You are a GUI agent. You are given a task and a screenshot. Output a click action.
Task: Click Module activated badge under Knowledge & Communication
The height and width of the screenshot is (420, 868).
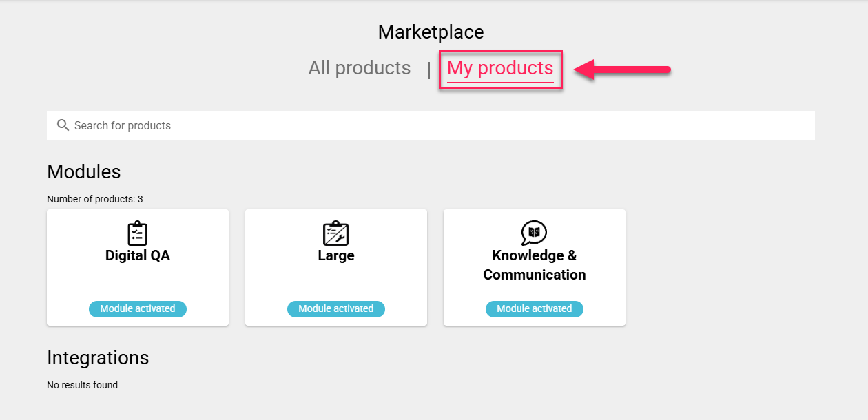pyautogui.click(x=535, y=309)
